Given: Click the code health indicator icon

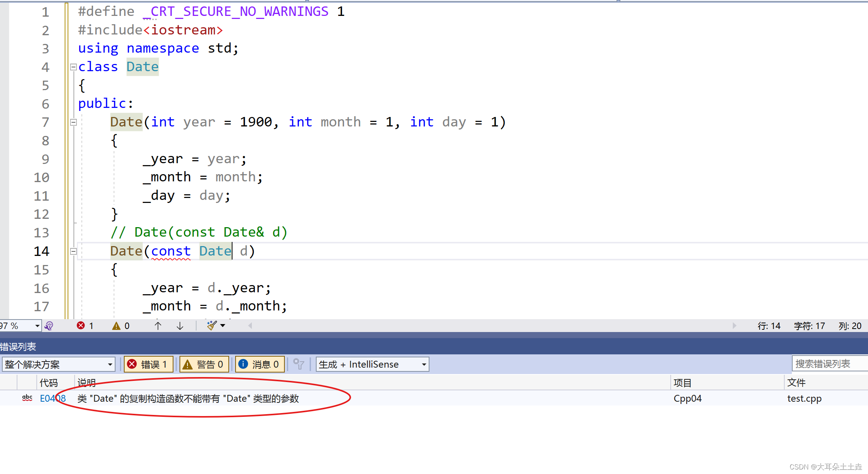Looking at the screenshot, I should point(49,326).
